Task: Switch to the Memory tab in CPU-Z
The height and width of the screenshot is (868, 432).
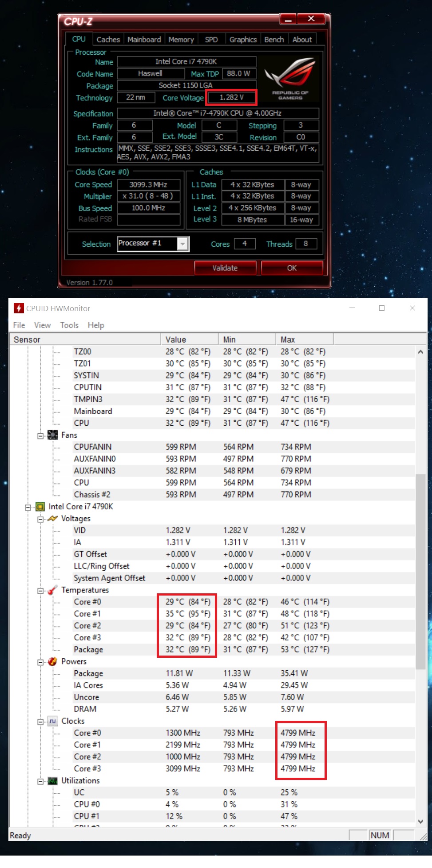Action: pyautogui.click(x=181, y=39)
